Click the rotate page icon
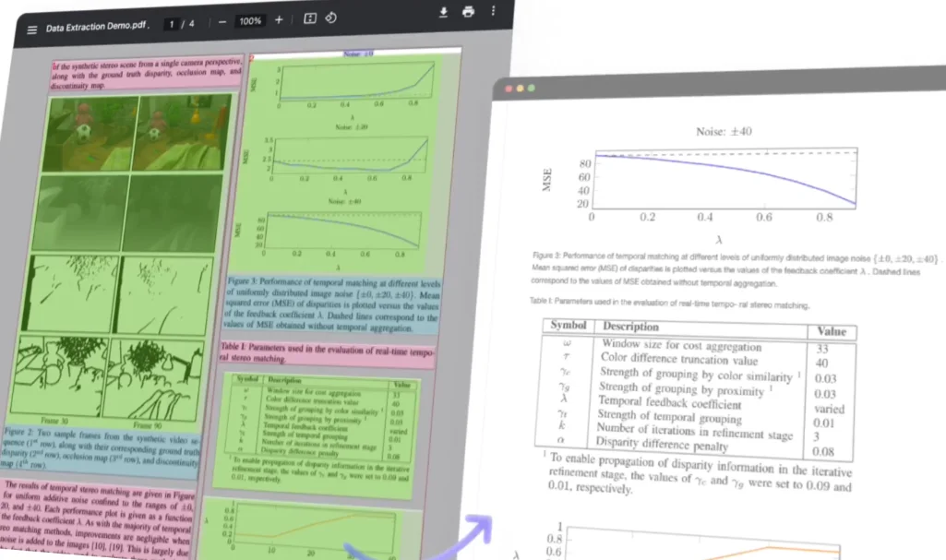The width and height of the screenshot is (946, 560). (x=330, y=18)
